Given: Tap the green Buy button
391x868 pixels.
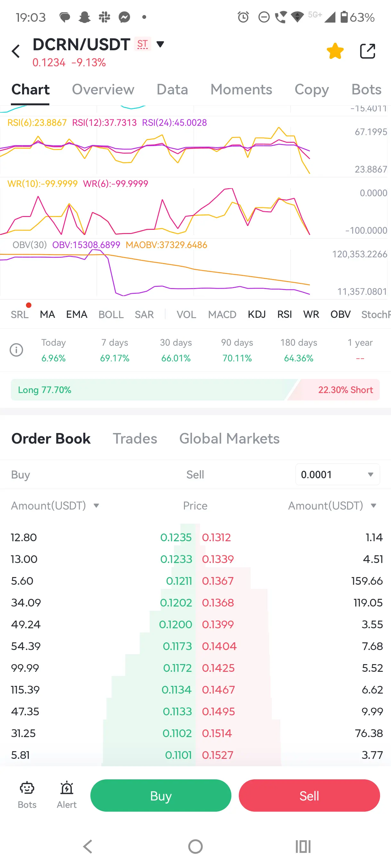Looking at the screenshot, I should 161,796.
